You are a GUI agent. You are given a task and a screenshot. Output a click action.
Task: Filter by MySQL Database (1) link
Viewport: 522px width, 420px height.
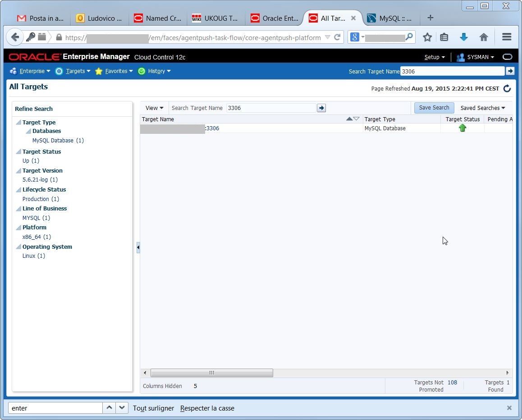(58, 141)
